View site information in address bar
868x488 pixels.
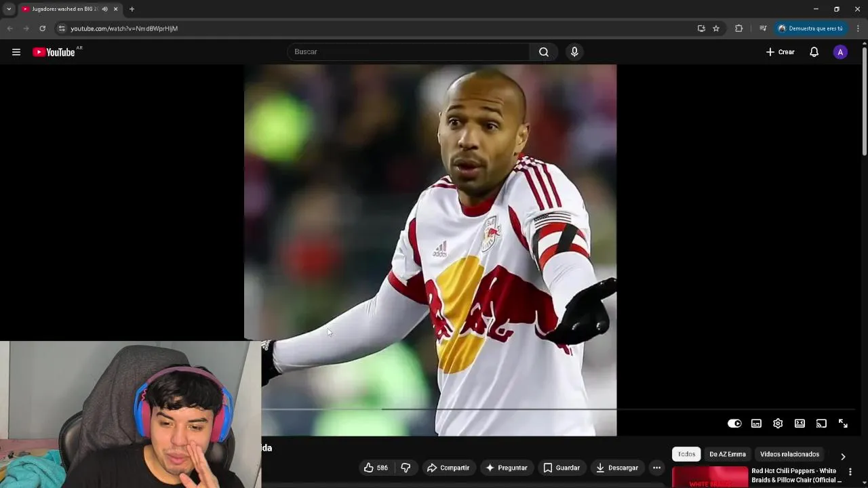coord(62,28)
